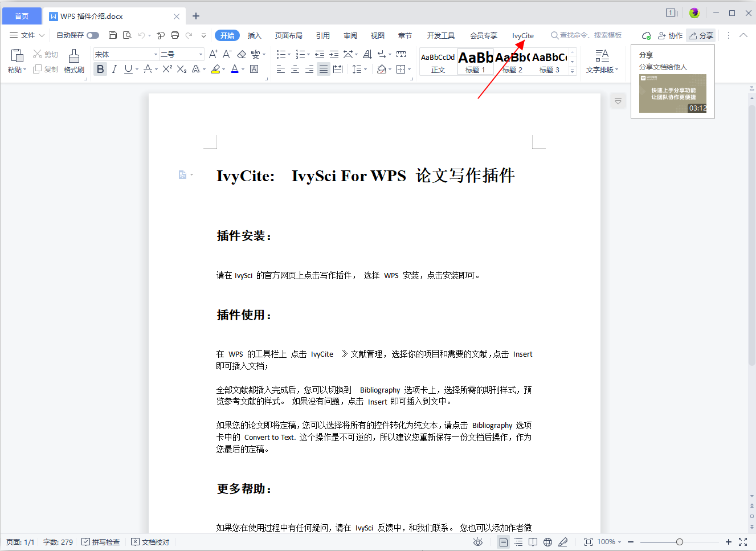The height and width of the screenshot is (551, 756).
Task: Switch to the 审阅 tab
Action: tap(350, 35)
